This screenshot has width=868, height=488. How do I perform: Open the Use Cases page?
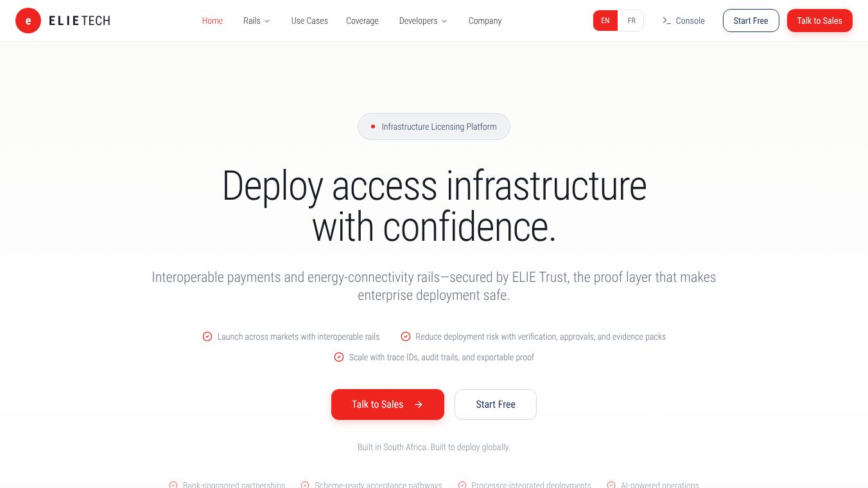(x=309, y=21)
